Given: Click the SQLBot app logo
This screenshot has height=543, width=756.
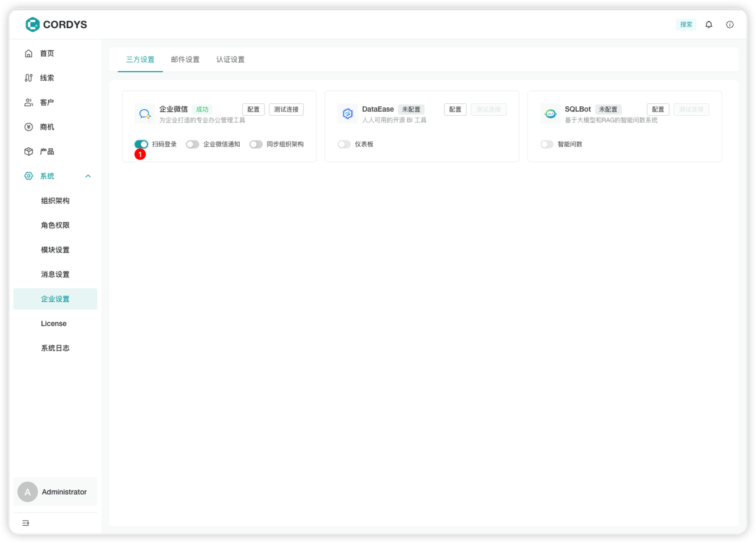Looking at the screenshot, I should click(550, 113).
